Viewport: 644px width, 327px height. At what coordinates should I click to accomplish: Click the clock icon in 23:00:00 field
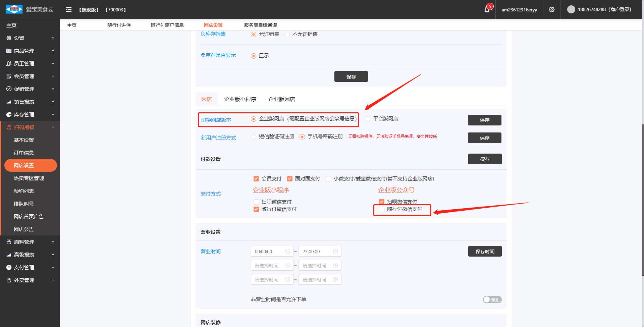335,251
